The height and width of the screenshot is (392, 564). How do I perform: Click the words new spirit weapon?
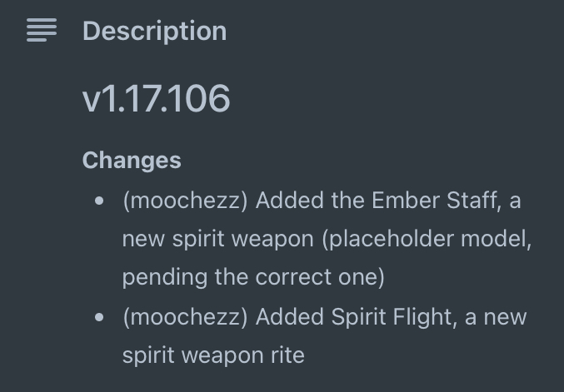[218, 240]
